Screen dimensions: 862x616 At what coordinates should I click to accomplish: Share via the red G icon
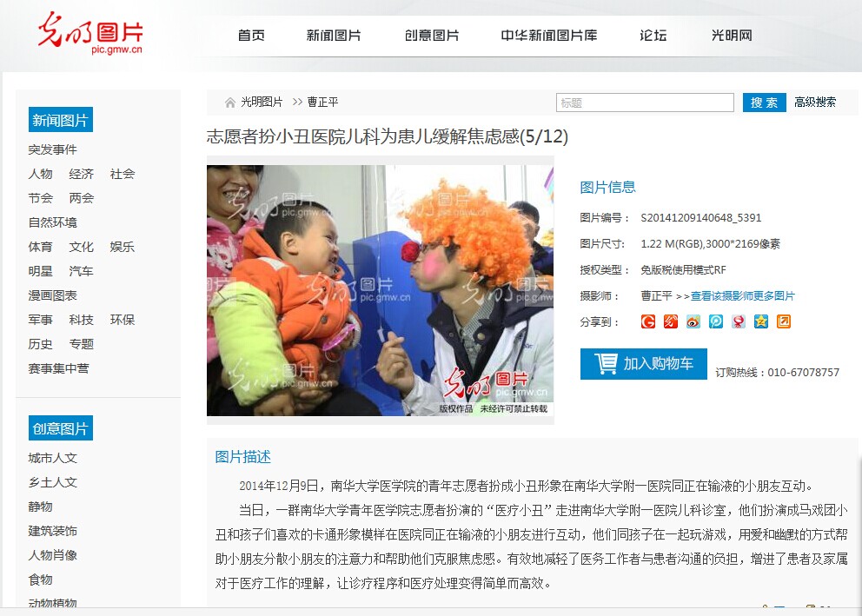(648, 321)
